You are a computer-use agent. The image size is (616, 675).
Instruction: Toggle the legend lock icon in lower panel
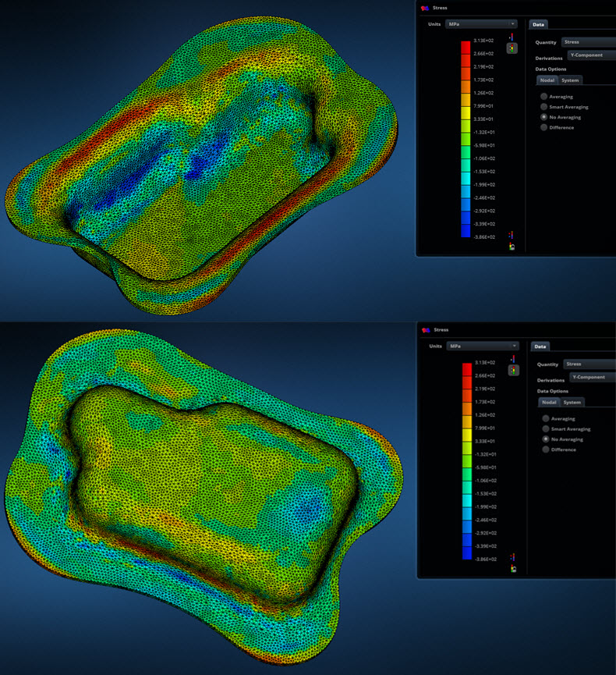tap(513, 569)
